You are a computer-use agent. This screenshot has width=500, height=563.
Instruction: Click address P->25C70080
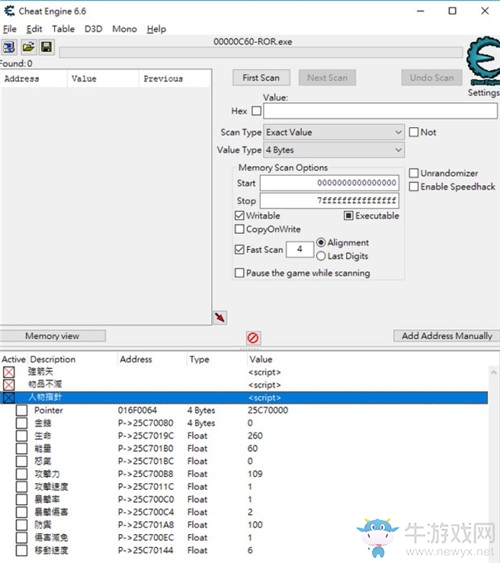point(145,423)
